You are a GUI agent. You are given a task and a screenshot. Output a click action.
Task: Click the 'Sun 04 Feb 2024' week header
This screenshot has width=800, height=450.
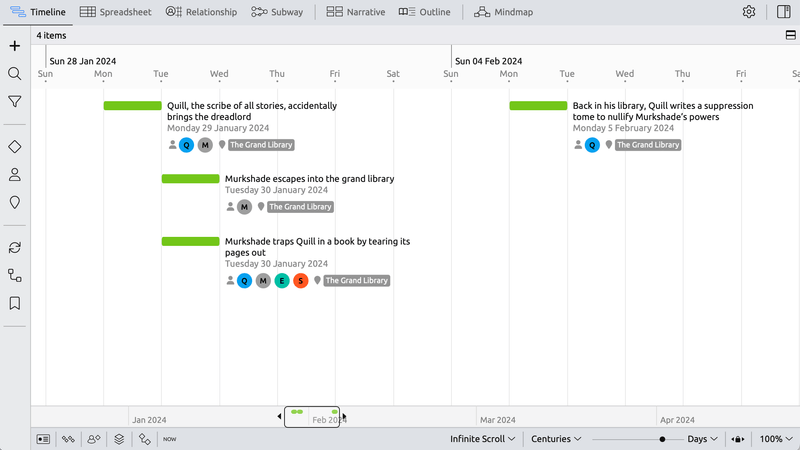(x=488, y=61)
